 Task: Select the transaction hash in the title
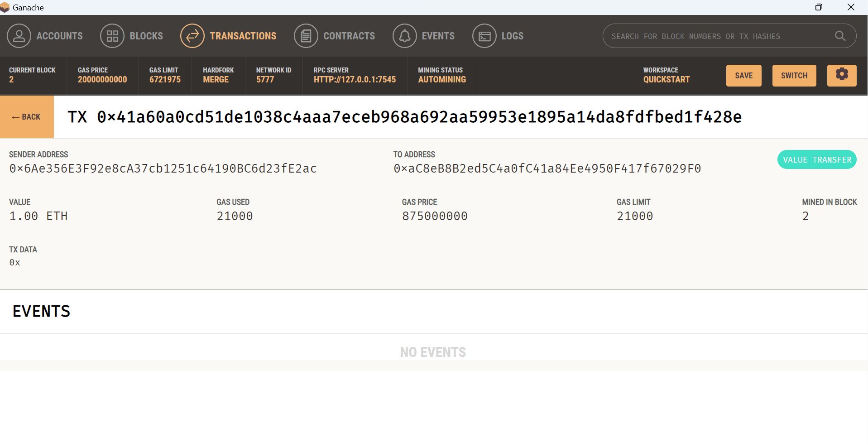click(x=419, y=117)
